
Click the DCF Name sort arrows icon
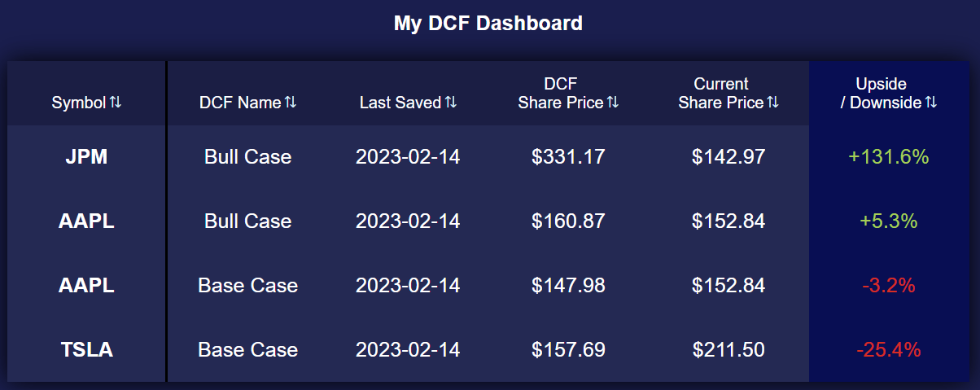coord(291,103)
